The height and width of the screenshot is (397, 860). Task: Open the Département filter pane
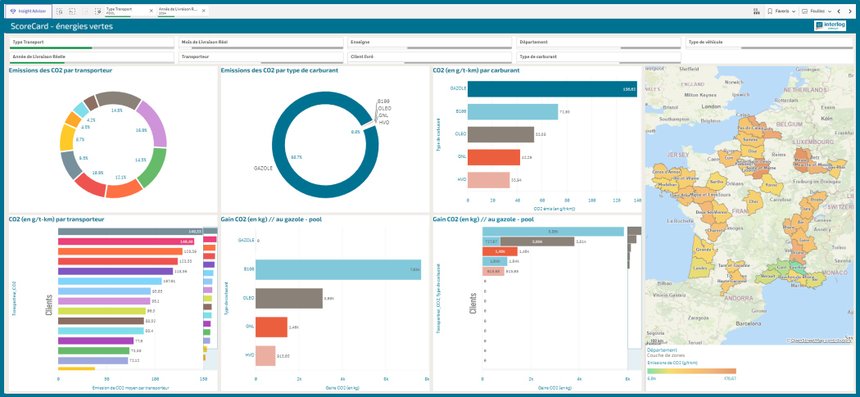coord(598,43)
